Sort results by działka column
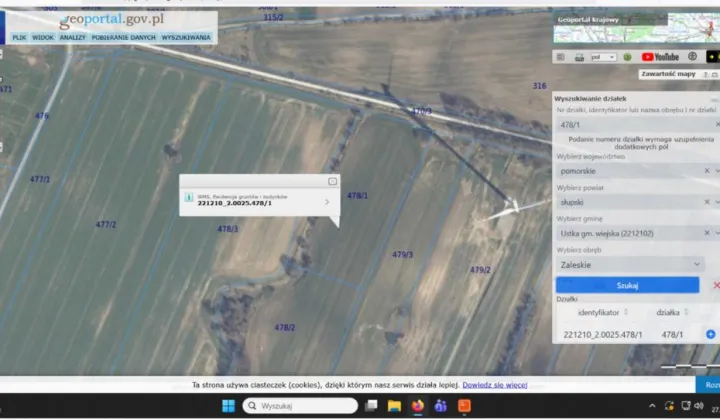 (x=672, y=313)
